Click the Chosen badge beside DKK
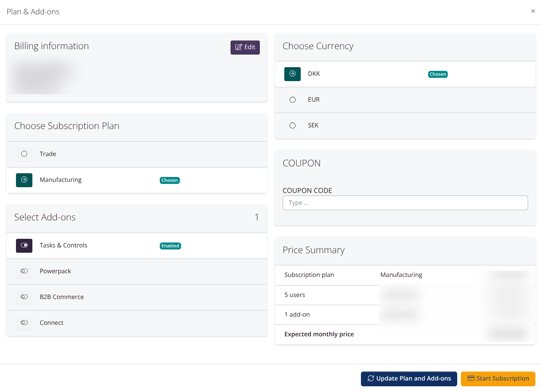The width and height of the screenshot is (542, 392). click(438, 74)
